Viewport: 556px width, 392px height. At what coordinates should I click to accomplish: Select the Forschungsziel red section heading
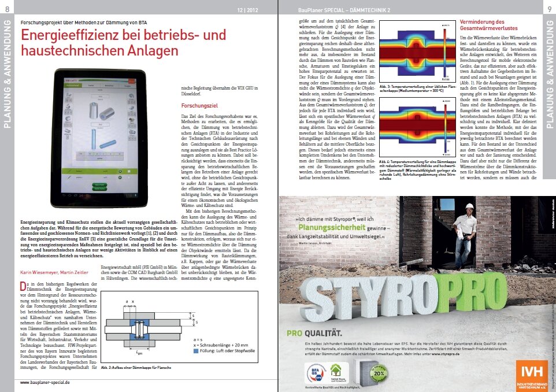coord(199,106)
